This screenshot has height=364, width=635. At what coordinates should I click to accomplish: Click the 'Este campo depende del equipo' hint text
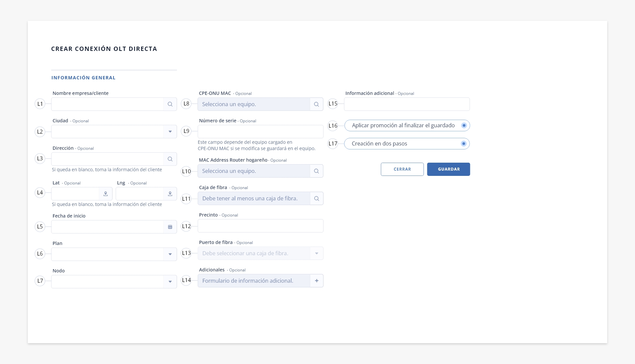[x=257, y=145]
